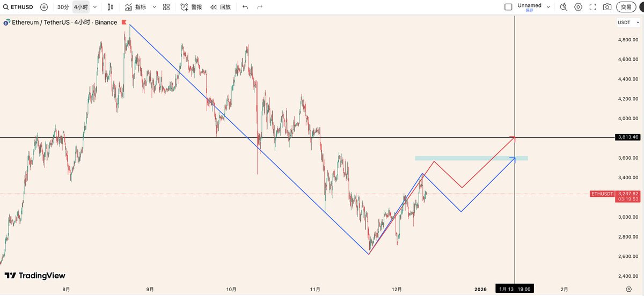Screen dimensions: 644x296
Task: Open the quick search lightning icon
Action: (563, 7)
